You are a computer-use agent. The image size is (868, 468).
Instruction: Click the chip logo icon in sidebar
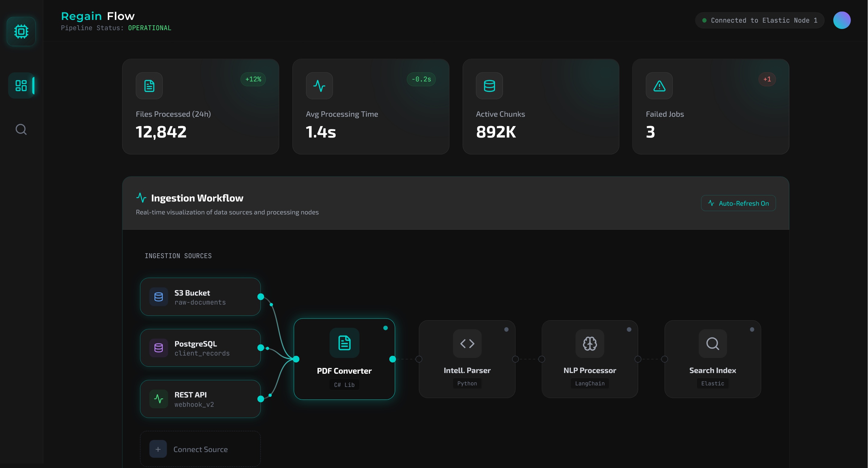[21, 32]
